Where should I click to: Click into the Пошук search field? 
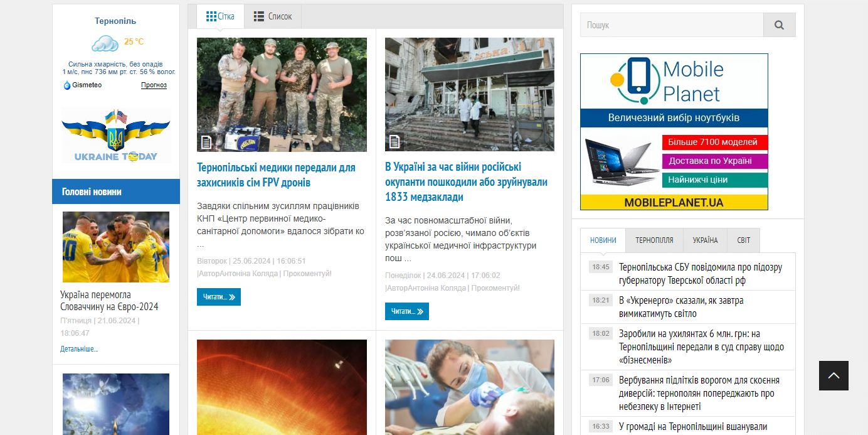tap(672, 25)
